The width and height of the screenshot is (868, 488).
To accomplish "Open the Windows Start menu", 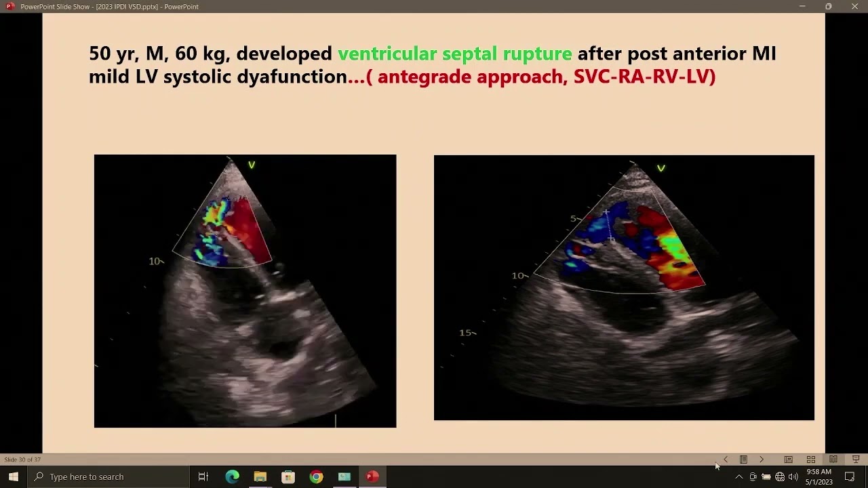I will click(14, 476).
